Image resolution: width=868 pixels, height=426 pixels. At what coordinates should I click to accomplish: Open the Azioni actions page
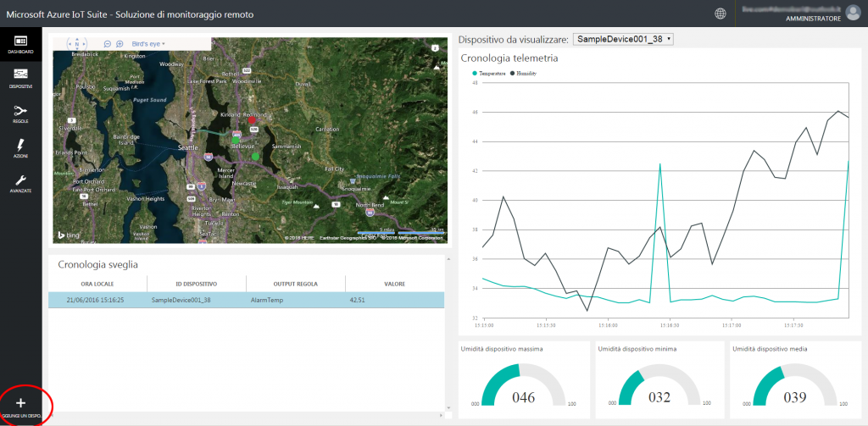point(20,148)
